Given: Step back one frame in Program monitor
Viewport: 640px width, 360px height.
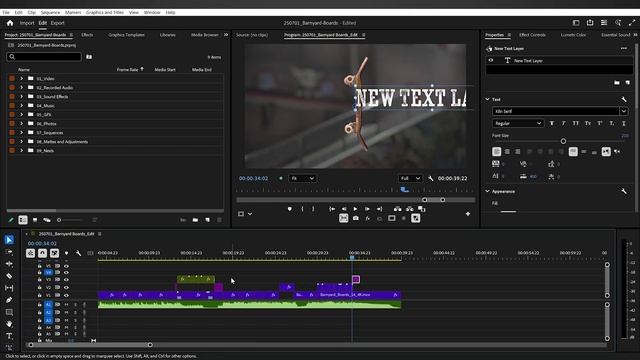Looking at the screenshot, I should [x=344, y=209].
